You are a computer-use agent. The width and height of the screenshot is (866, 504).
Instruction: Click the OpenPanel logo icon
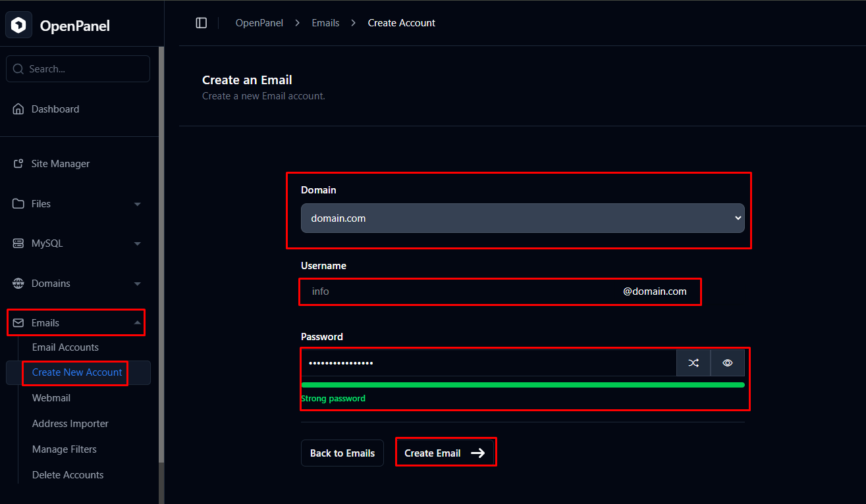pyautogui.click(x=19, y=26)
